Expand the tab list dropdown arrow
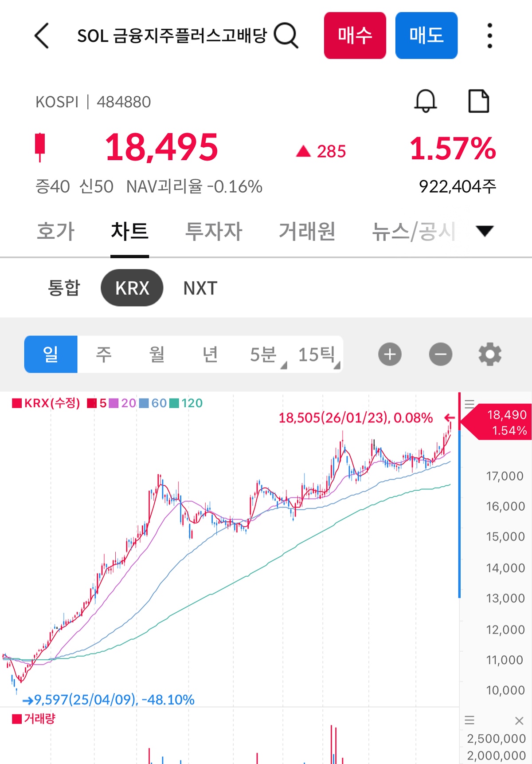Screen dimensions: 532x764 click(485, 231)
